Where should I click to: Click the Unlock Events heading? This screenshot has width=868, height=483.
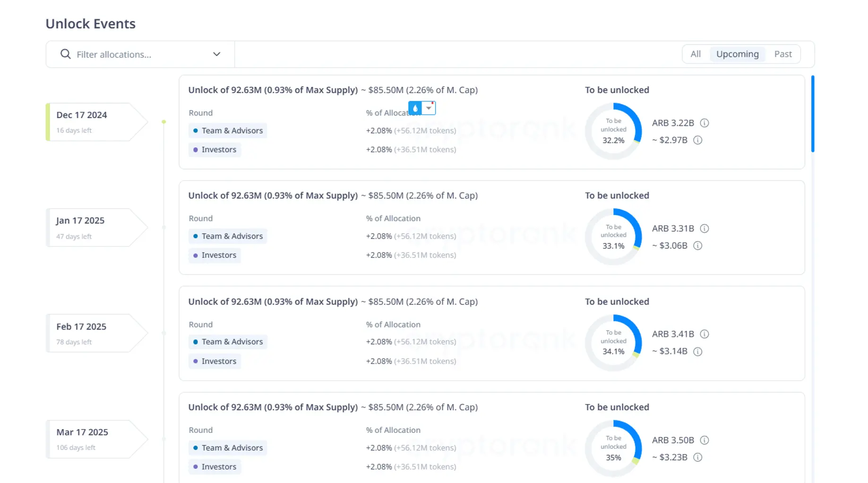coord(91,24)
